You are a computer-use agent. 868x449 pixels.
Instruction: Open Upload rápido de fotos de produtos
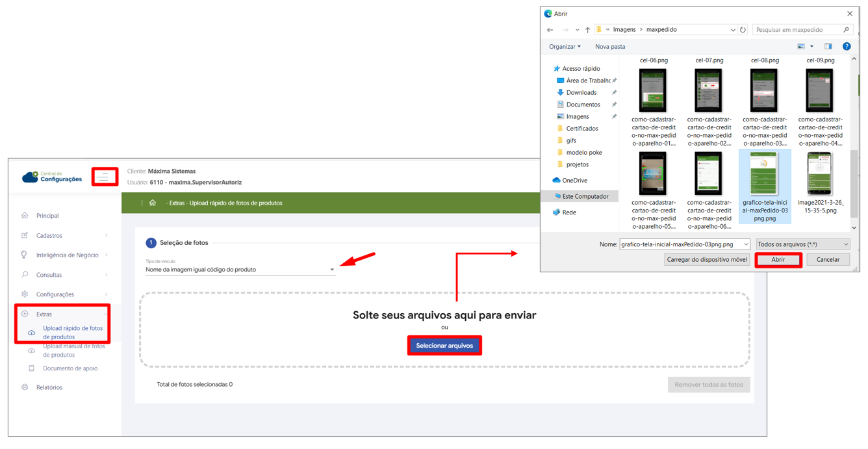pyautogui.click(x=73, y=333)
